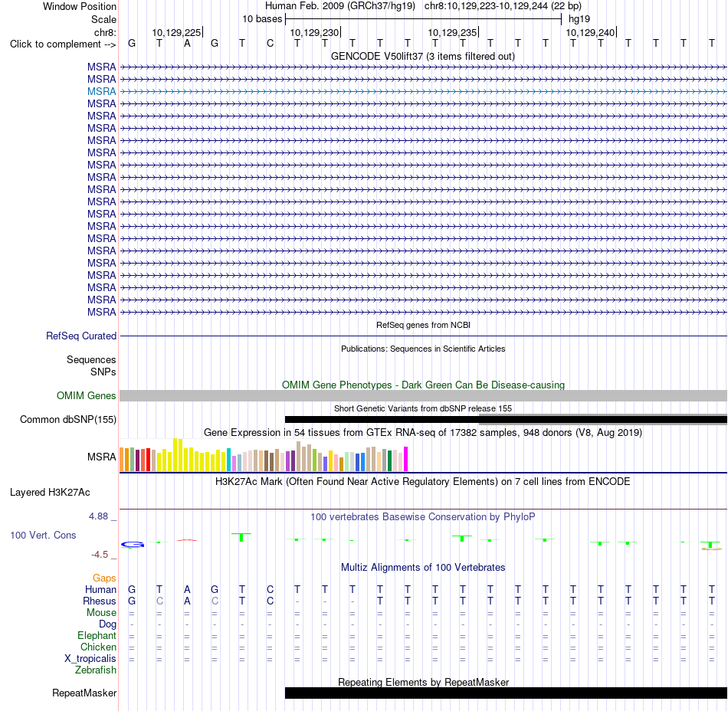Select the Mouse alignment row label

[x=101, y=613]
